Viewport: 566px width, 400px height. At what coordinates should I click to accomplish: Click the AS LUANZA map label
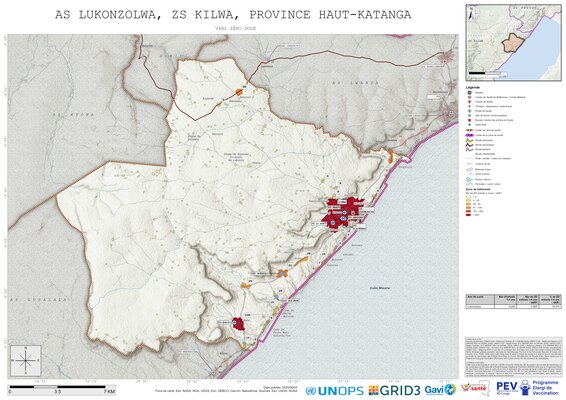[x=355, y=83]
